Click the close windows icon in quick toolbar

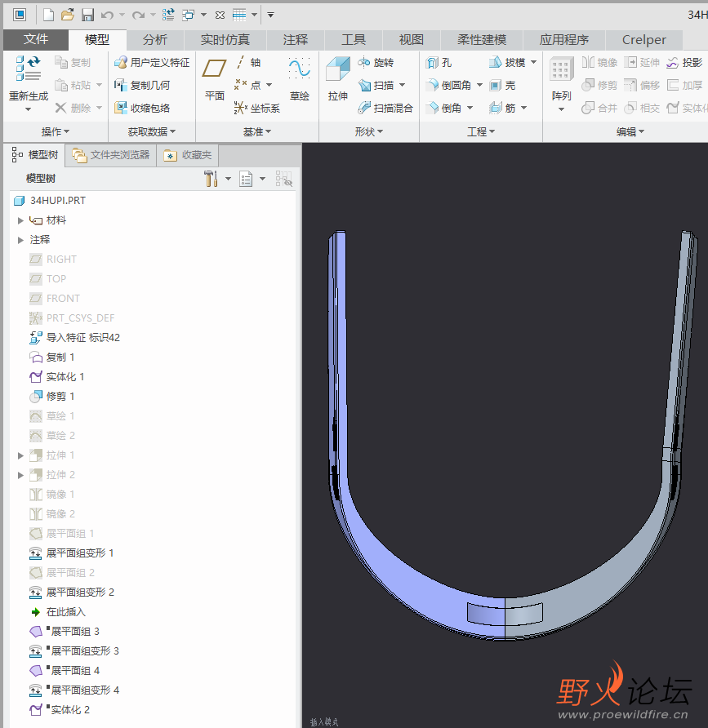pos(220,16)
